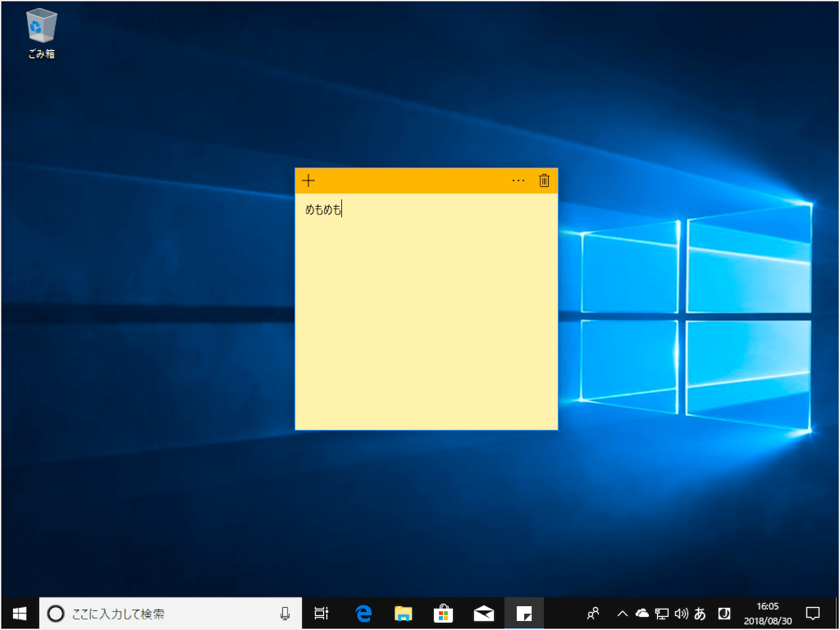Click the IME pad tray icon
Screen dimensions: 840x630
coord(724,614)
